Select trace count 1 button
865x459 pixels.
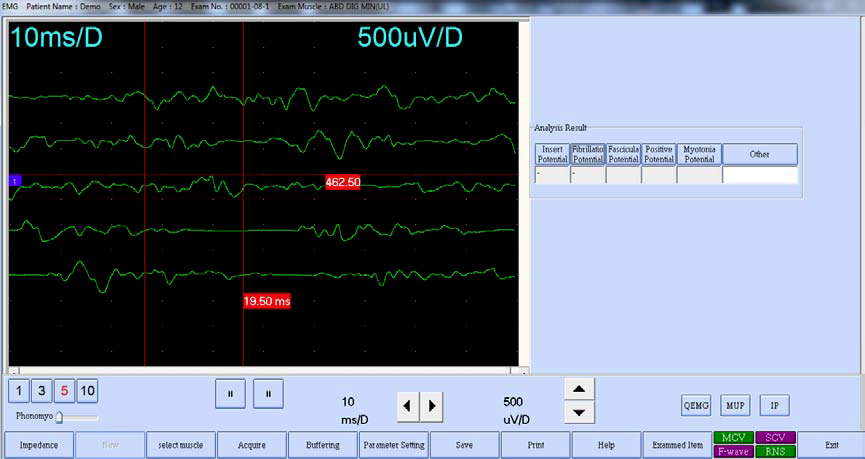click(19, 391)
